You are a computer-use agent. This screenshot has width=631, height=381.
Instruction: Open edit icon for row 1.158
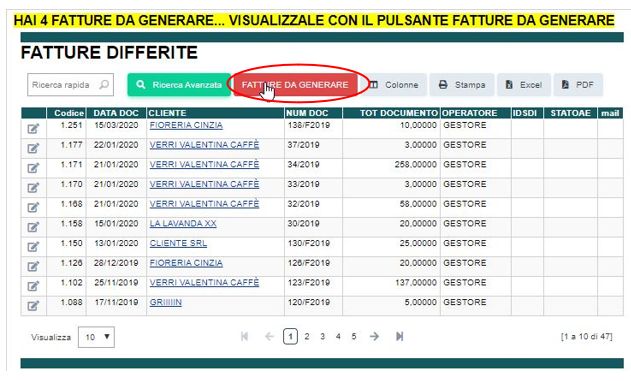33,227
